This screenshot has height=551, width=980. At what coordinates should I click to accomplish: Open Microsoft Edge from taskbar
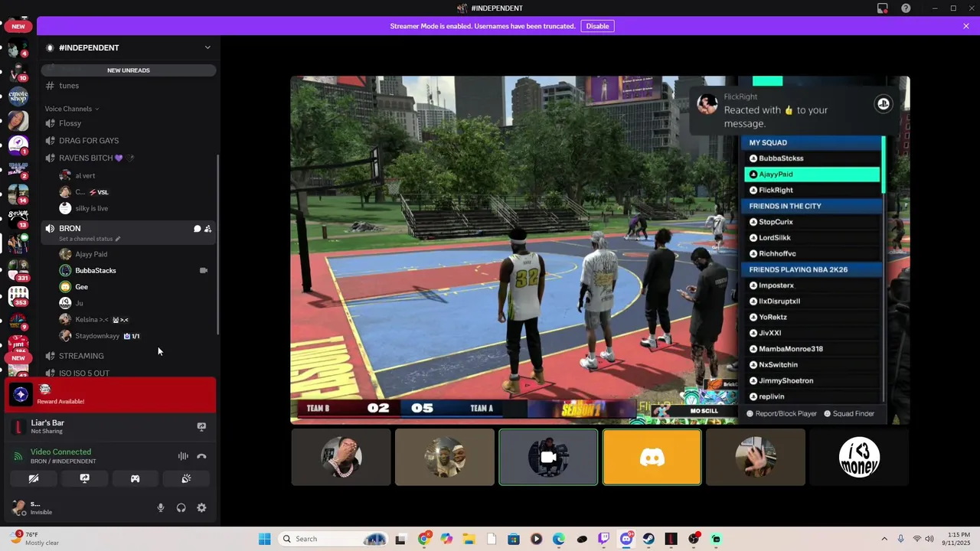click(559, 539)
